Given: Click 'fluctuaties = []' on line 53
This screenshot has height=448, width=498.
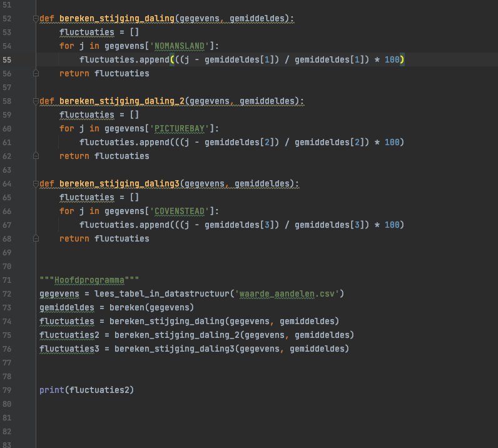Looking at the screenshot, I should click(99, 33).
